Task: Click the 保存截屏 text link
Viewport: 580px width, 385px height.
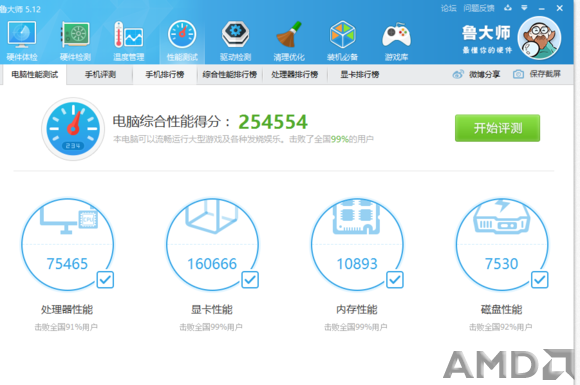Action: pos(545,74)
